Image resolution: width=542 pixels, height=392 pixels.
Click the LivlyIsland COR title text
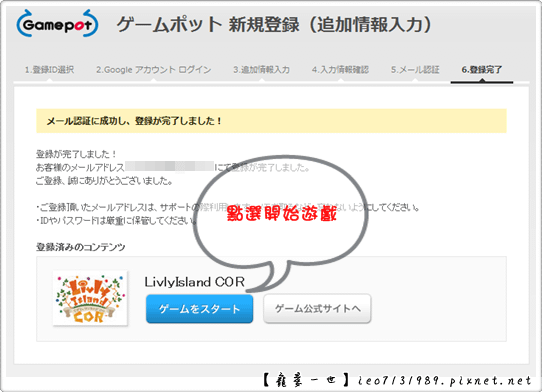pyautogui.click(x=195, y=282)
